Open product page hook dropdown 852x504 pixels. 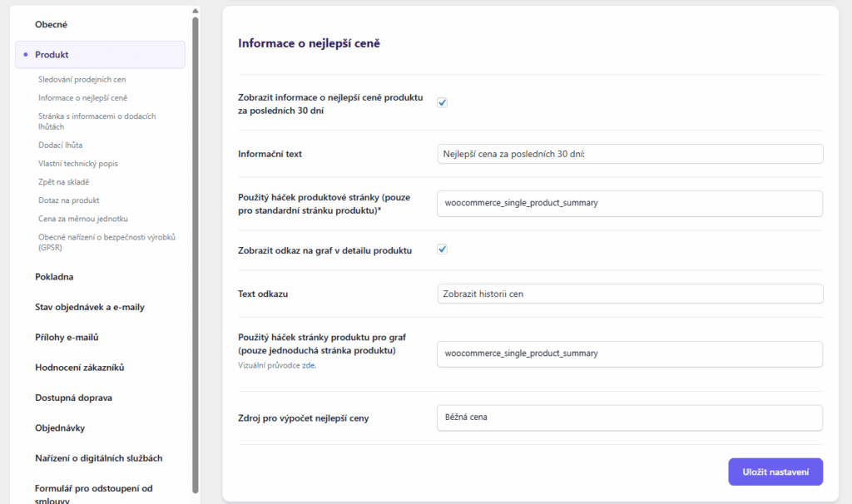pyautogui.click(x=629, y=203)
